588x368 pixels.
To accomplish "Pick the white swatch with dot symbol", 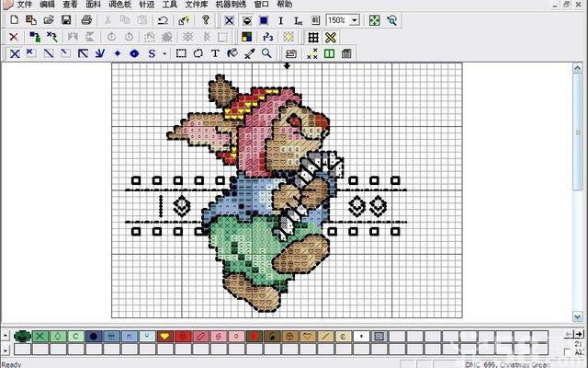I will point(361,336).
